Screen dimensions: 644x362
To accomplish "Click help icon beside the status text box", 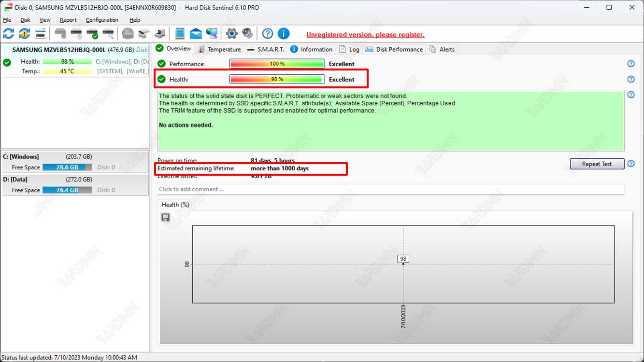I will click(x=630, y=95).
